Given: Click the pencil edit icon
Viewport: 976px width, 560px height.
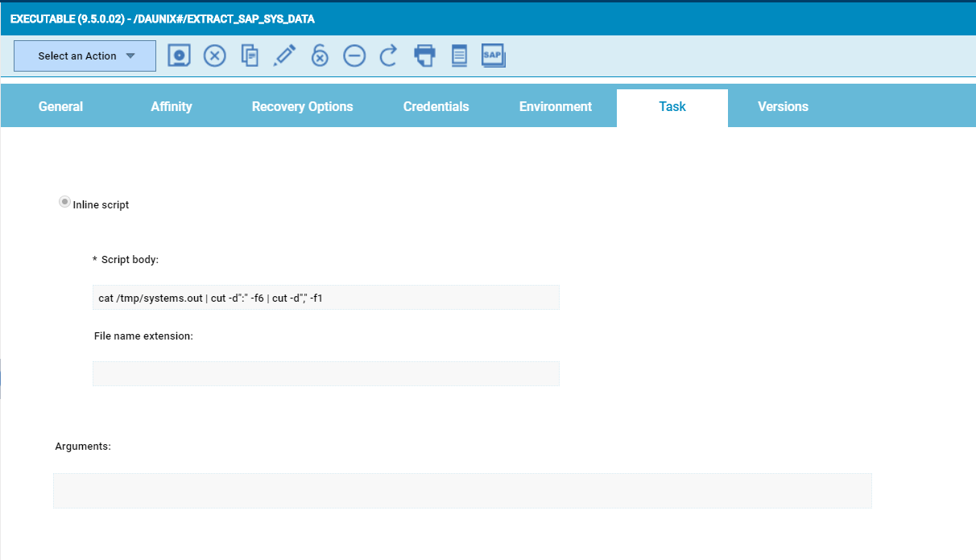Looking at the screenshot, I should 284,56.
